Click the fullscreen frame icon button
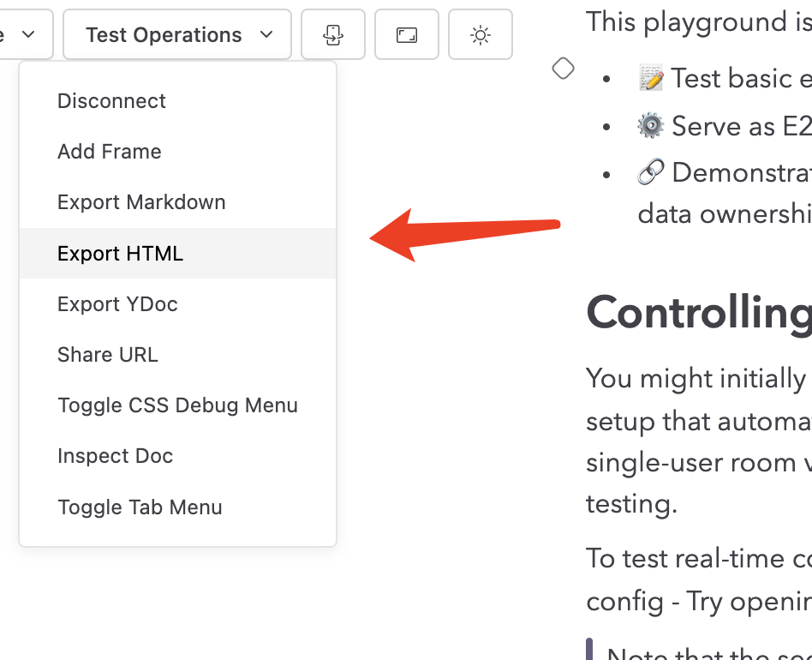 pyautogui.click(x=407, y=34)
